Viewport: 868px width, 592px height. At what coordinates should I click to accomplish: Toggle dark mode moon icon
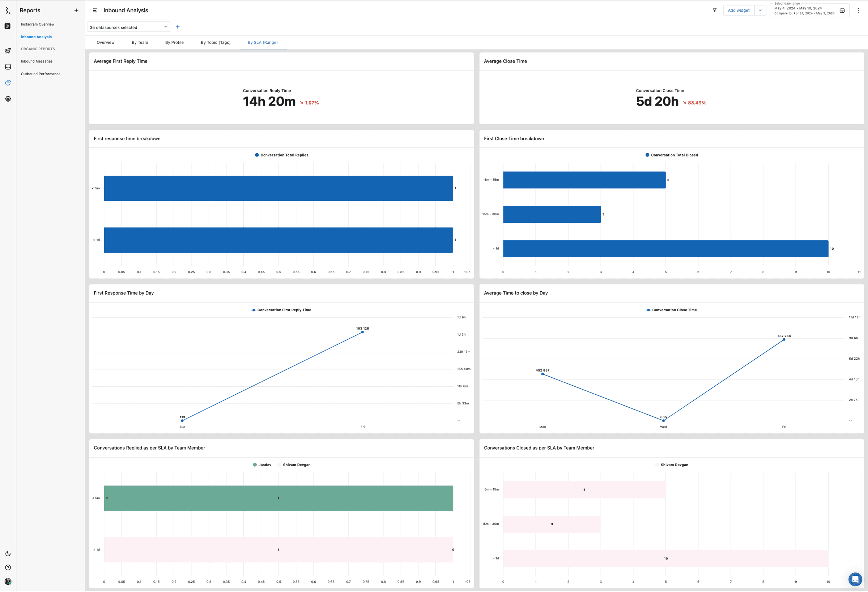coord(8,554)
